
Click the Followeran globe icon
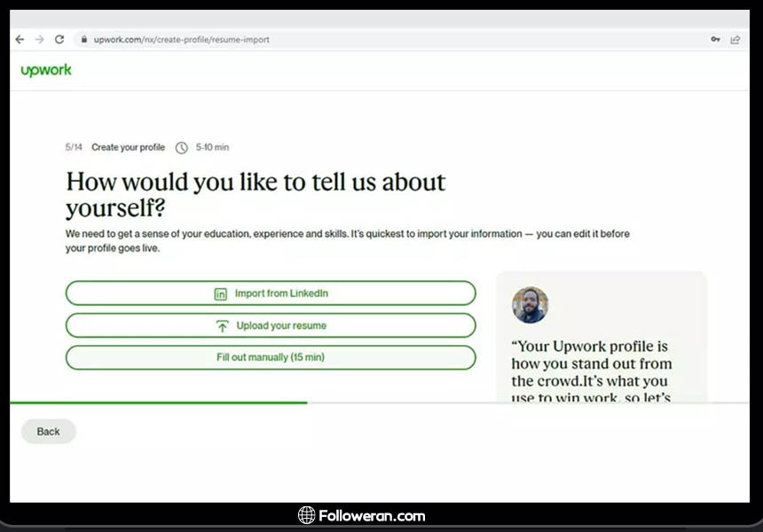[306, 515]
